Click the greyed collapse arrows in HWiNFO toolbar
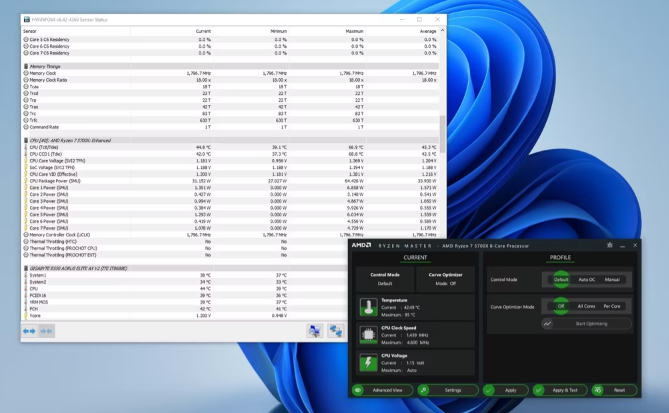Viewport: 669px width, 413px height. (x=46, y=331)
